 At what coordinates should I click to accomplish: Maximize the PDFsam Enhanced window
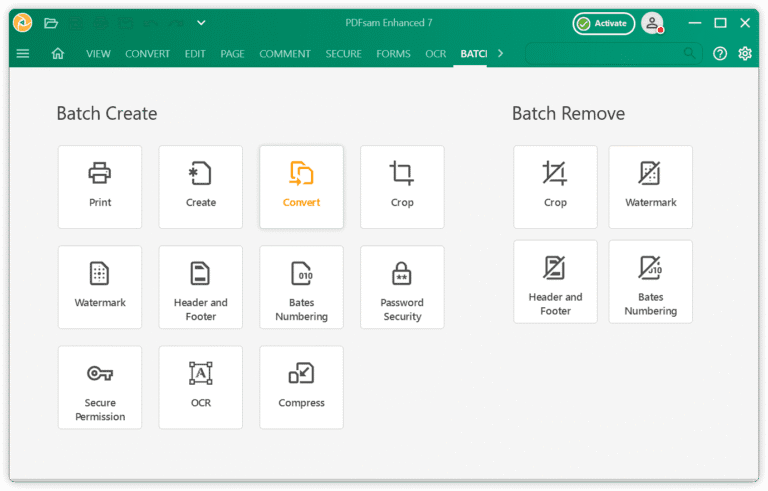(x=720, y=23)
